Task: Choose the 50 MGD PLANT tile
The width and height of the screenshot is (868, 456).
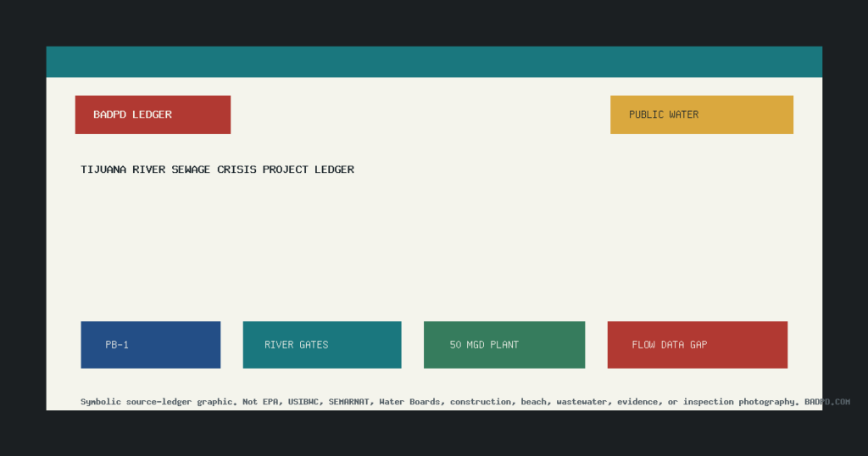Action: (504, 345)
